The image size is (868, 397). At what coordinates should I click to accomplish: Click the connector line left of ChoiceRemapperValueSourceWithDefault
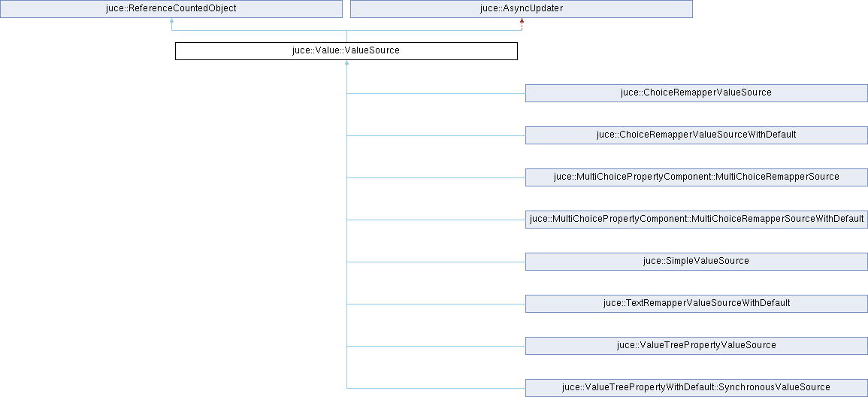point(436,135)
